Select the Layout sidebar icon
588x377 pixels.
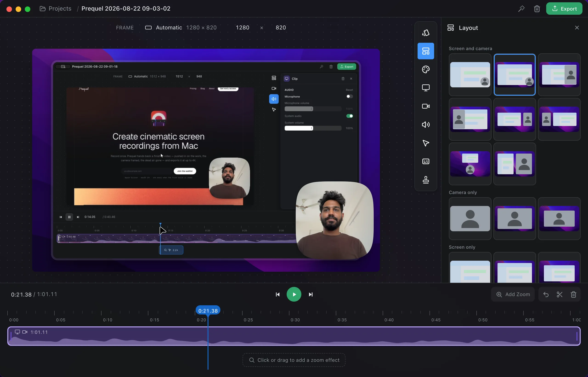(426, 51)
